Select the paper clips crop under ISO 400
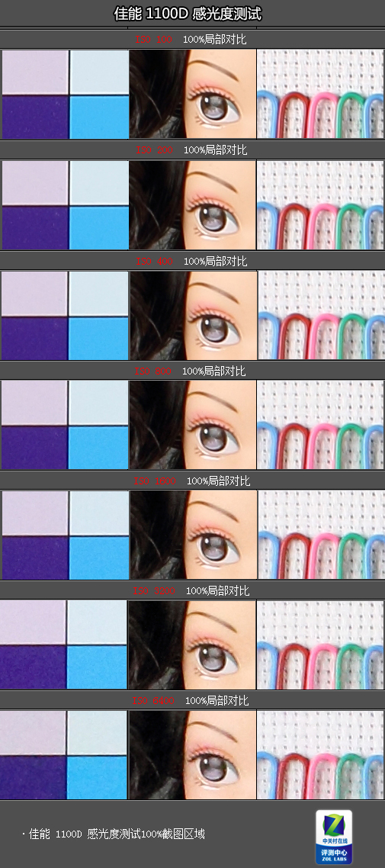This screenshot has width=385, height=868. click(321, 315)
